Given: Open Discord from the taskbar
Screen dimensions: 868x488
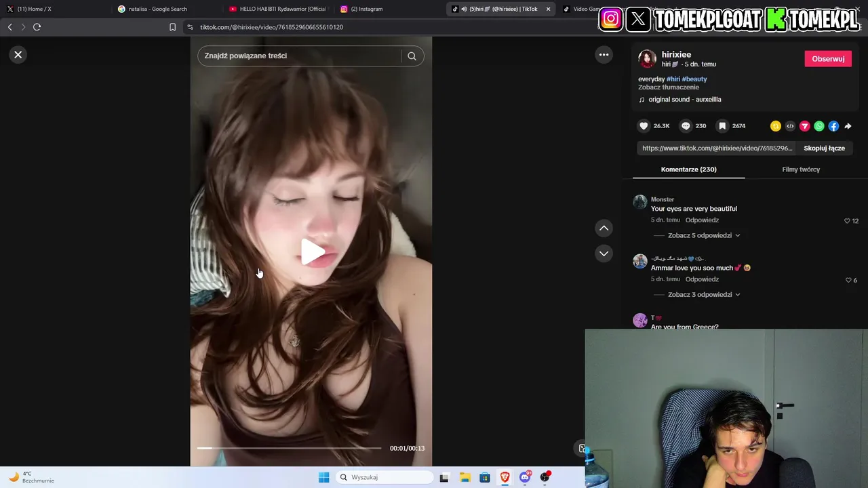Looking at the screenshot, I should (x=525, y=477).
